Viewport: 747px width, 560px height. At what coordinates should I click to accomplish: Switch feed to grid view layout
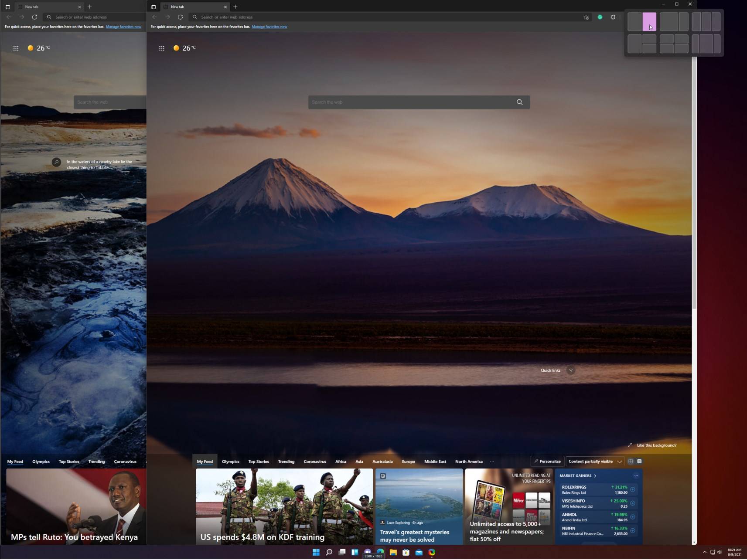tap(631, 461)
